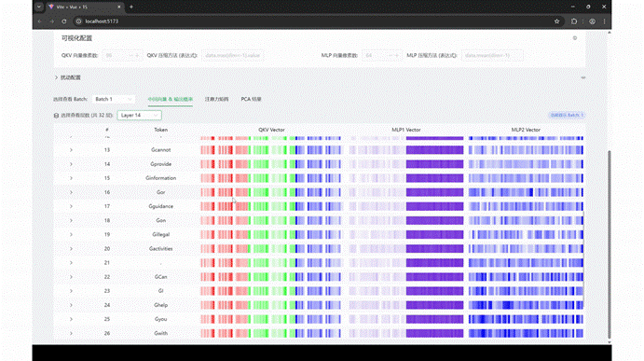644x361 pixels.
Task: Open browser extensions puzzle icon
Action: pyautogui.click(x=574, y=21)
